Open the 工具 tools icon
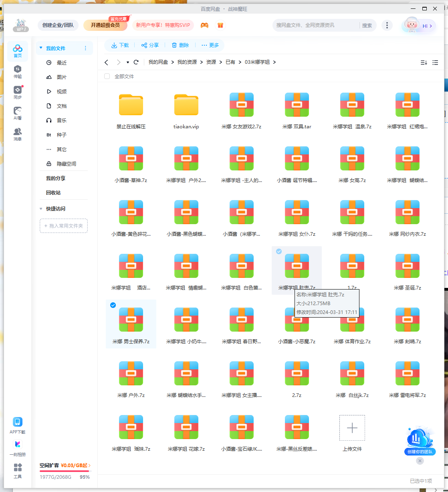Screen dimensions: 448x492 [x=18, y=471]
